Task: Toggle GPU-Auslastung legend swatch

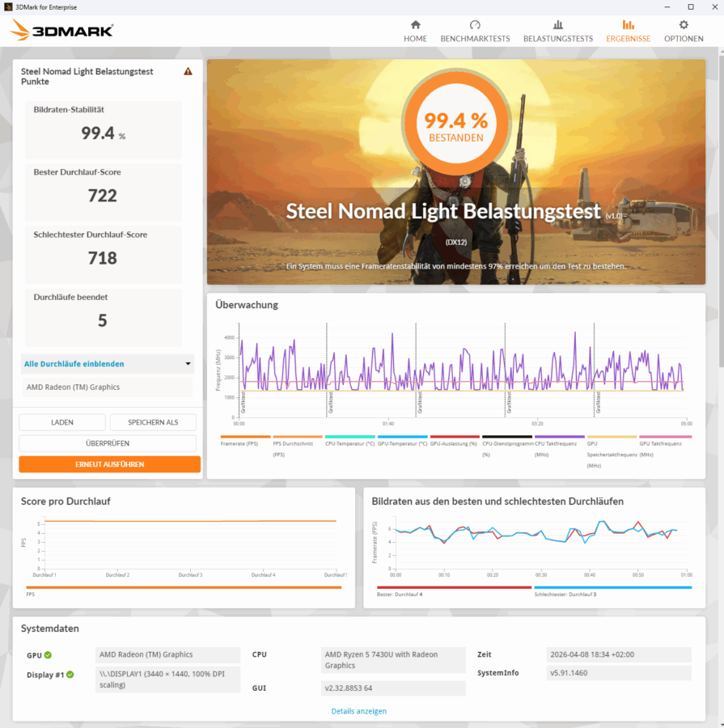Action: pyautogui.click(x=455, y=437)
